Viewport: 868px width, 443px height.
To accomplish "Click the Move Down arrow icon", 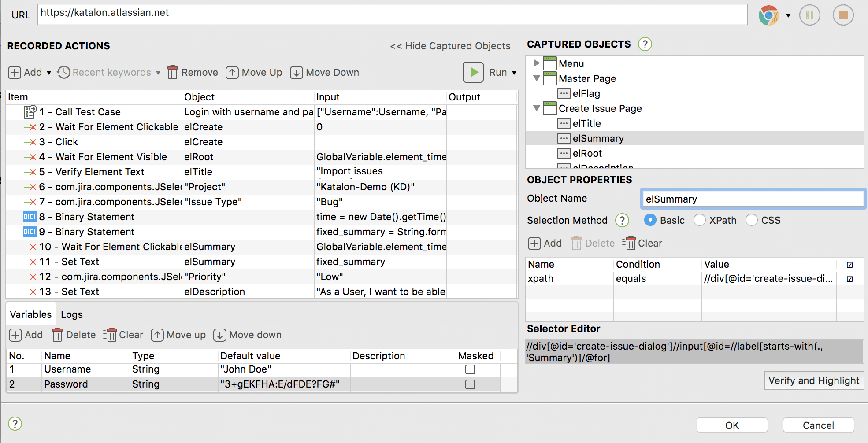I will click(296, 72).
